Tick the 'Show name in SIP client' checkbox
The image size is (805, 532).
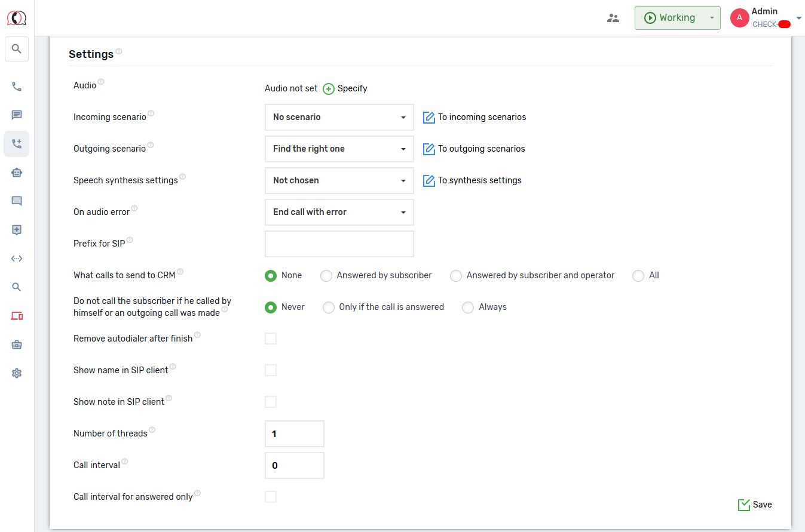[x=271, y=370]
